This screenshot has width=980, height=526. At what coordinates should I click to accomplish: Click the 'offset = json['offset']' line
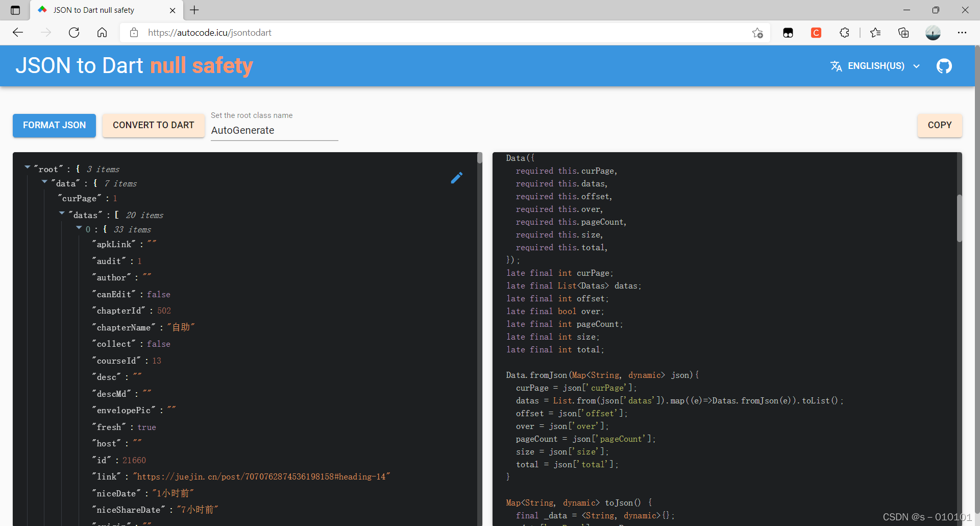click(x=572, y=414)
